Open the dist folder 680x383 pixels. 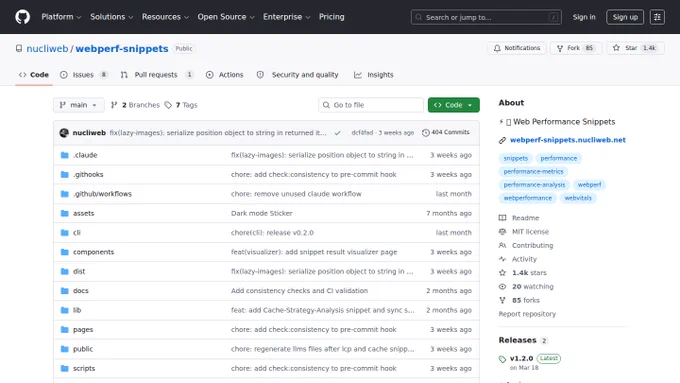[79, 272]
